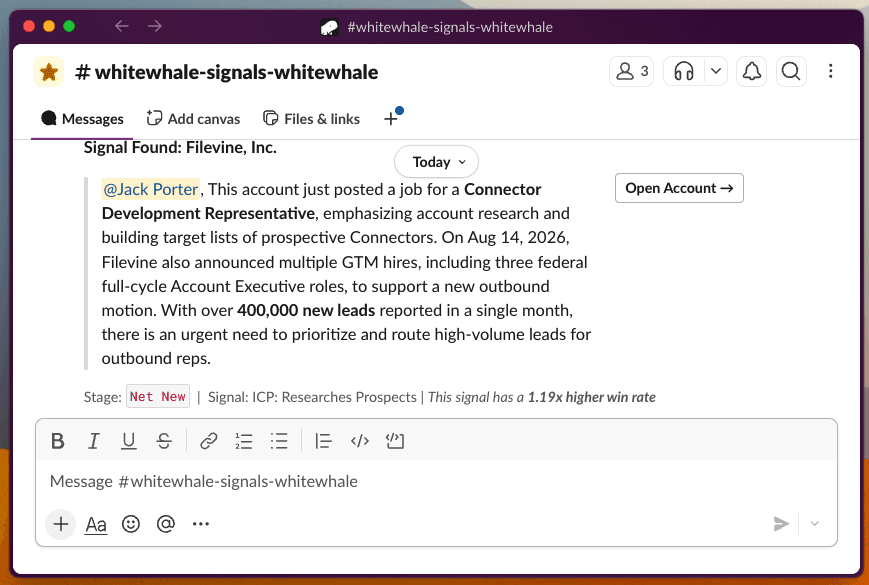The width and height of the screenshot is (869, 585).
Task: Click the '1.19x higher win rate' text
Action: 591,397
